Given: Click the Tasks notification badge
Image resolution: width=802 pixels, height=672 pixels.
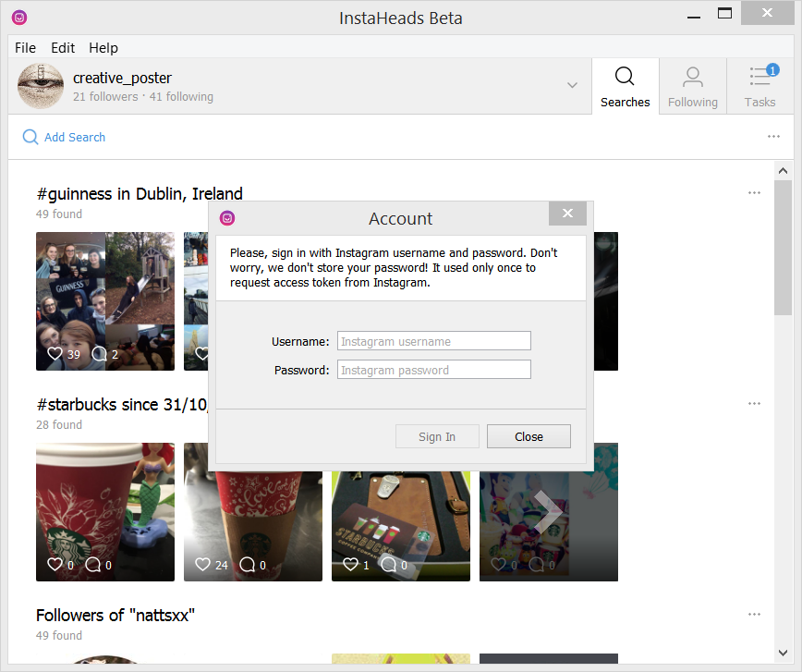Looking at the screenshot, I should coord(772,69).
